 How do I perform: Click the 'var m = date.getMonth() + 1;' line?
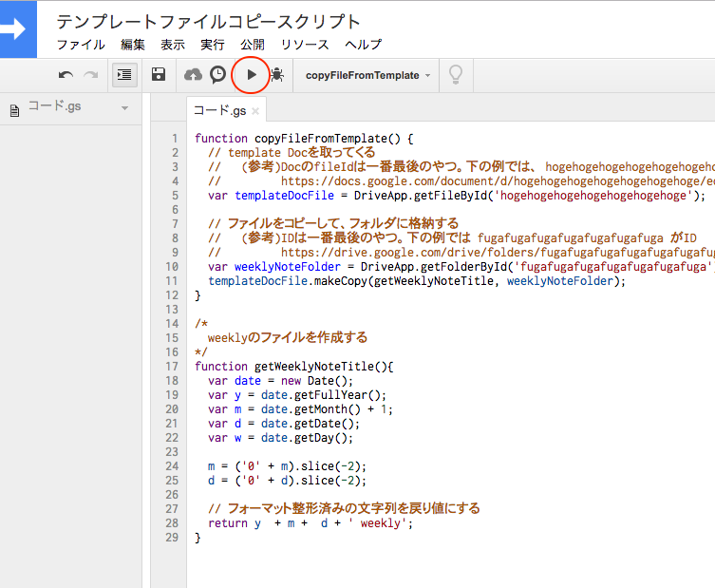[x=300, y=409]
